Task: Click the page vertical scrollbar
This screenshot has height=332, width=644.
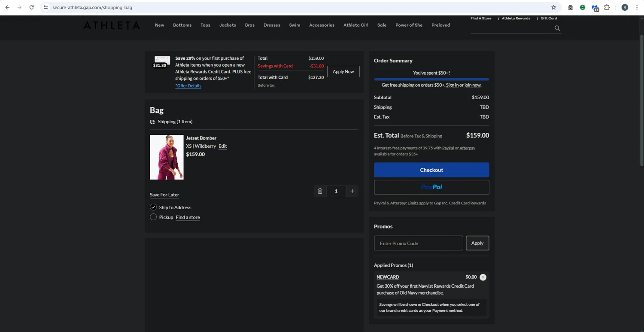Action: (642, 101)
